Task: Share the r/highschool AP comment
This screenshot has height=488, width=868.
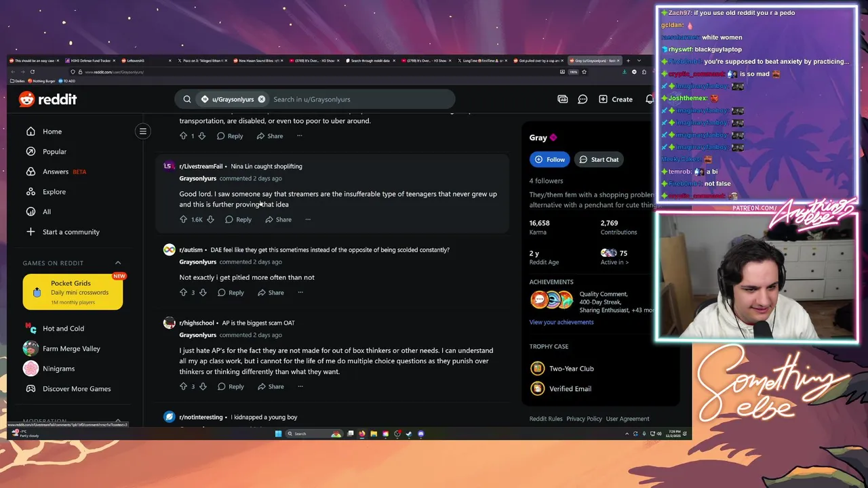Action: (x=271, y=386)
